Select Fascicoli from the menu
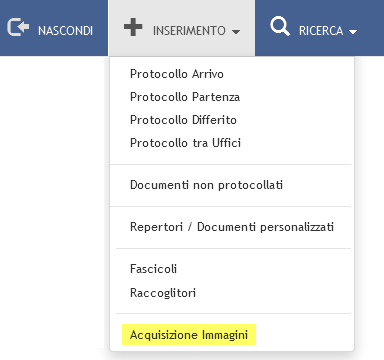Image resolution: width=384 pixels, height=360 pixels. 153,269
